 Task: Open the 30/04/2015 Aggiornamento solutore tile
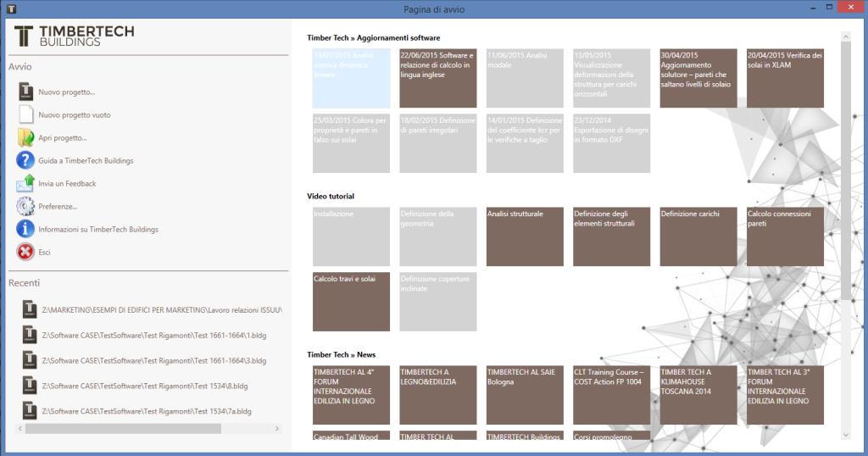[698, 78]
